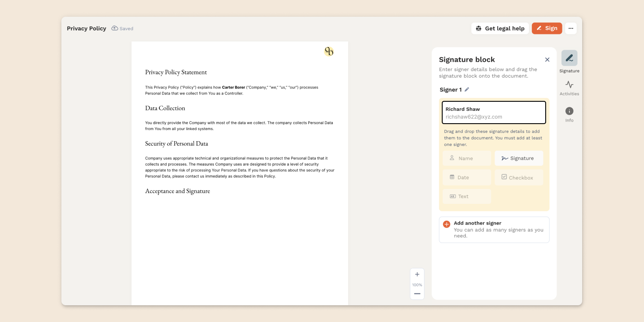The height and width of the screenshot is (322, 644).
Task: Click the orange plus icon to add signer
Action: click(x=447, y=224)
